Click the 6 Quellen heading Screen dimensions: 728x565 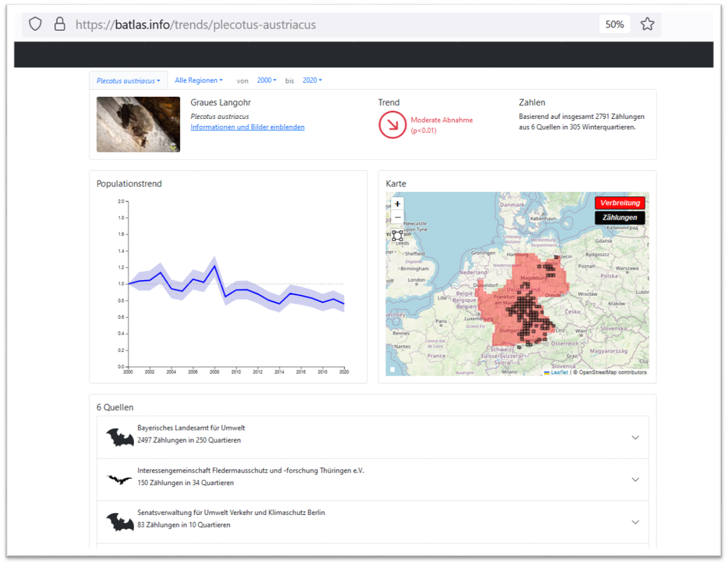point(115,407)
